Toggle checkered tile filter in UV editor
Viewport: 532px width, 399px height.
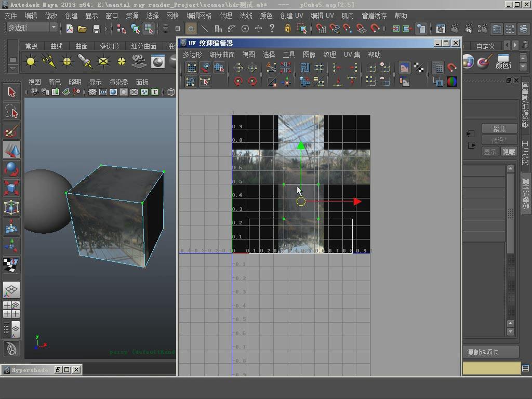[419, 68]
